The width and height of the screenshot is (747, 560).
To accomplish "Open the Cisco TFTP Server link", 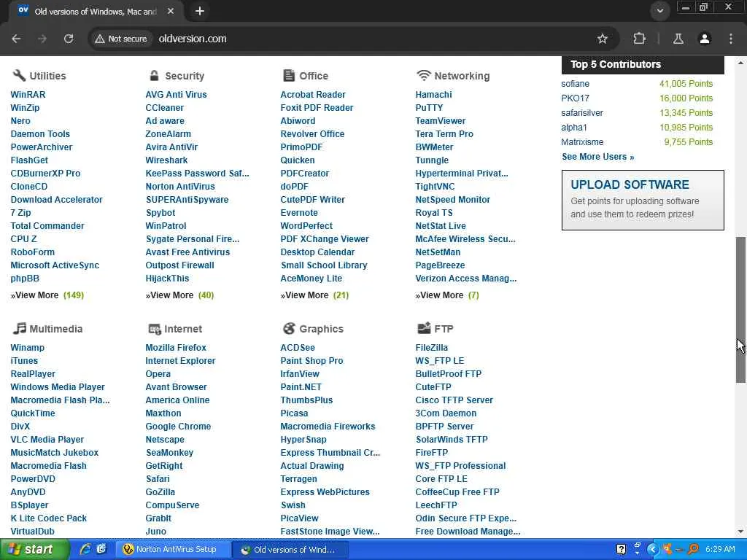I will (454, 400).
